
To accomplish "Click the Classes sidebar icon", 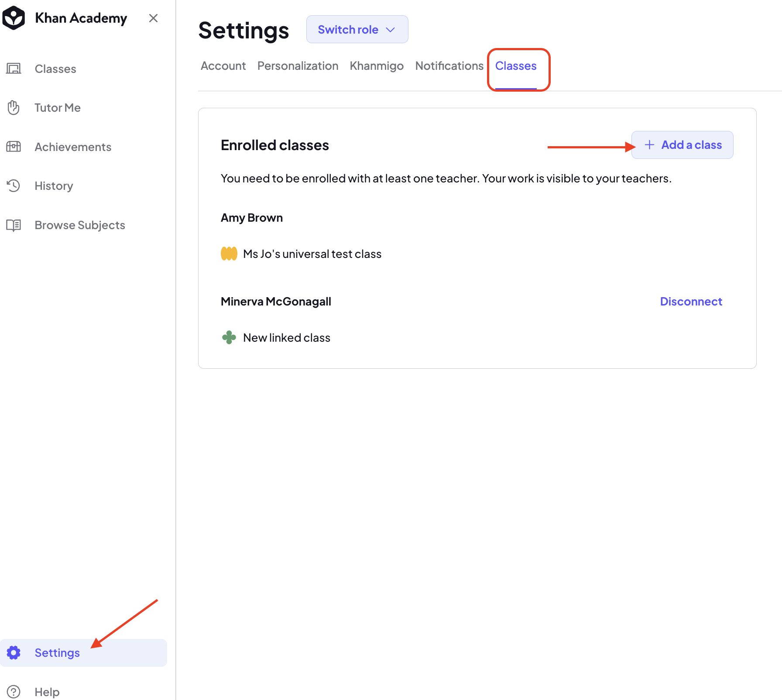I will (14, 69).
